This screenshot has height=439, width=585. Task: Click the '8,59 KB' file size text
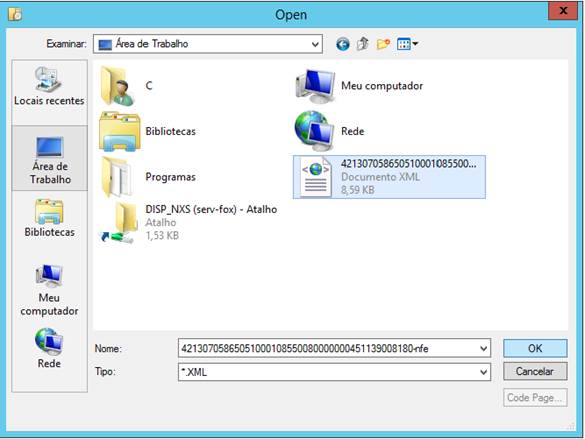[x=357, y=190]
